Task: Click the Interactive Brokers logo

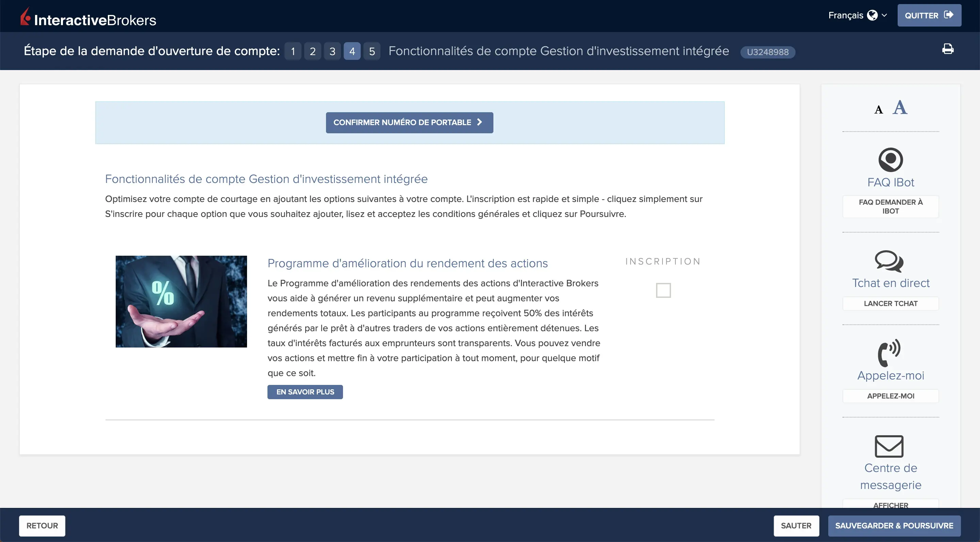Action: click(x=88, y=17)
